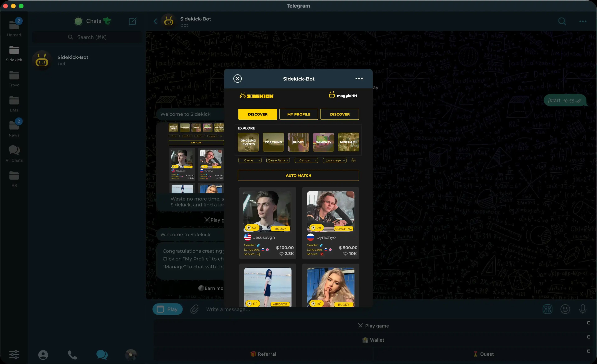Click Wallet keyboard button
597x364 pixels.
(373, 340)
